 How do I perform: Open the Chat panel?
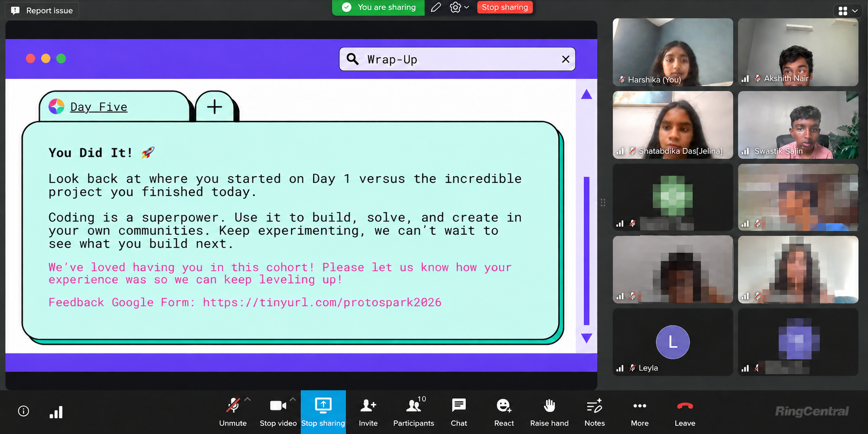pyautogui.click(x=458, y=412)
